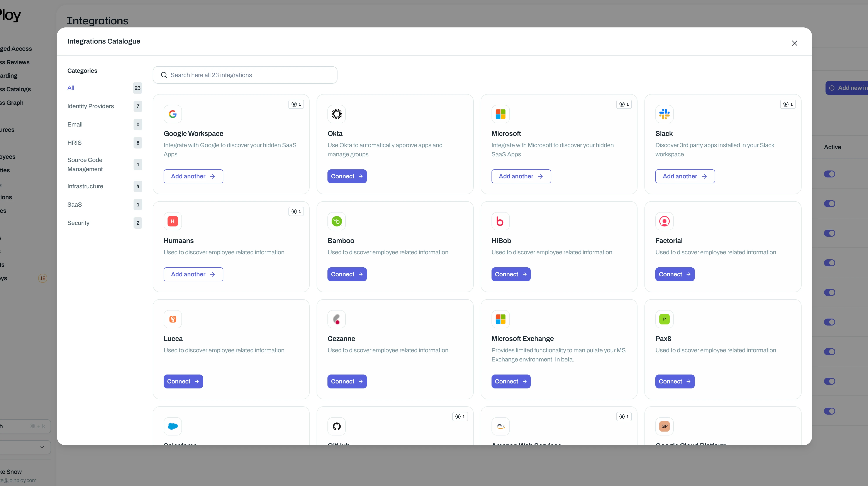Click Add another on the Microsoft card
The image size is (868, 486).
pos(521,177)
